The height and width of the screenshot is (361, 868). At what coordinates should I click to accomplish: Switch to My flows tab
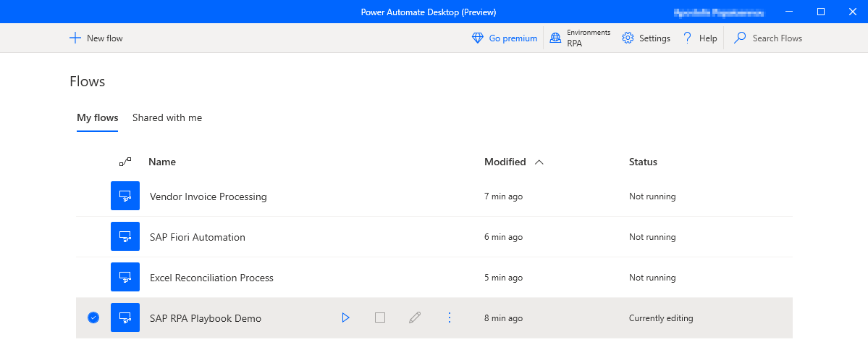pyautogui.click(x=98, y=117)
